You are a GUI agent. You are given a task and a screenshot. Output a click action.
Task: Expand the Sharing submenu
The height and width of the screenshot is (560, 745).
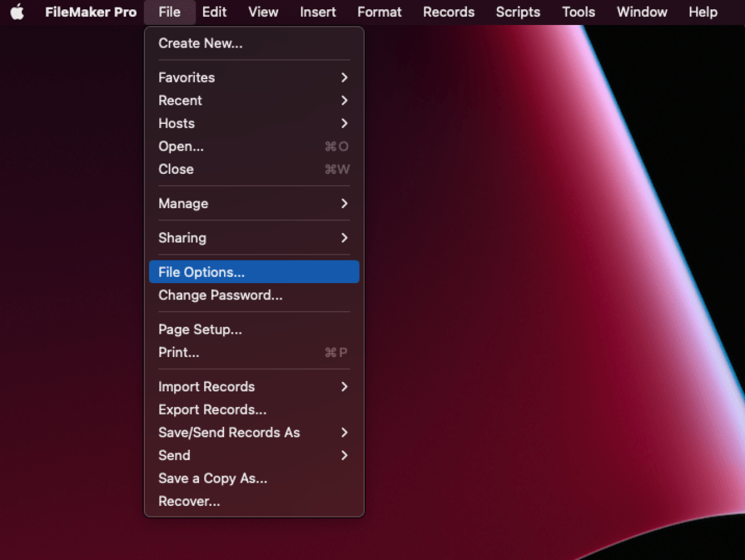tap(254, 238)
